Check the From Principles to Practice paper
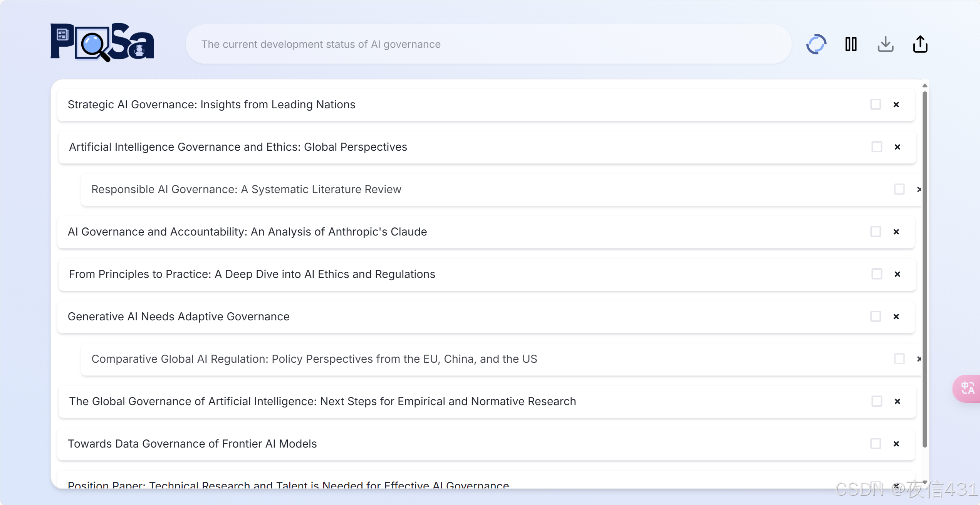The image size is (980, 505). [877, 274]
